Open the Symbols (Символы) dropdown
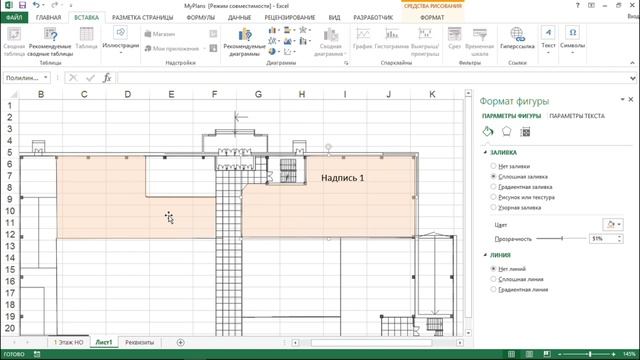This screenshot has width=640, height=360. tap(573, 40)
